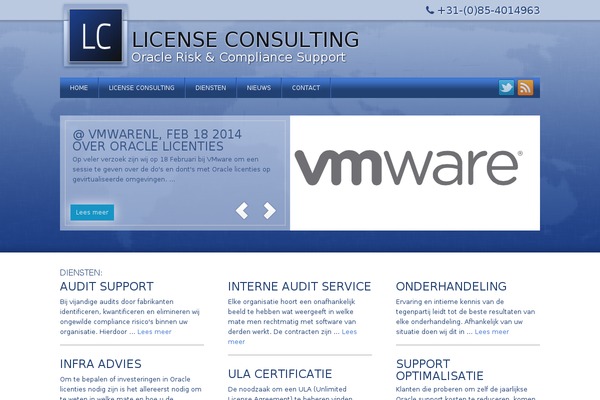Click the VMWARENL FEB 18 2014 slide title
The width and height of the screenshot is (600, 400).
pos(157,140)
